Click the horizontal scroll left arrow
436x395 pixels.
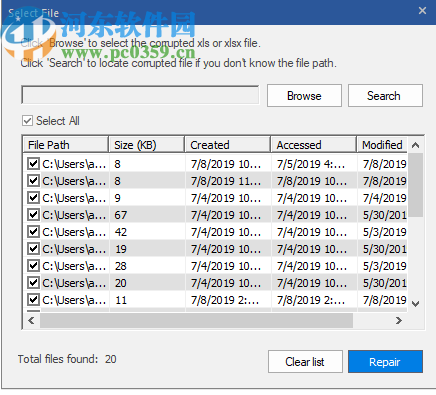[31, 321]
